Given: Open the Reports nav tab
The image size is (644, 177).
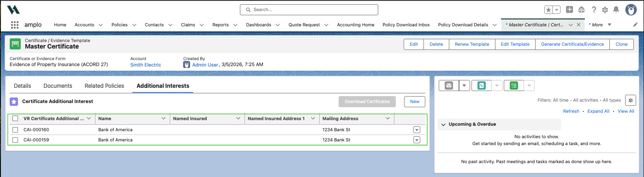Looking at the screenshot, I should coord(221,24).
